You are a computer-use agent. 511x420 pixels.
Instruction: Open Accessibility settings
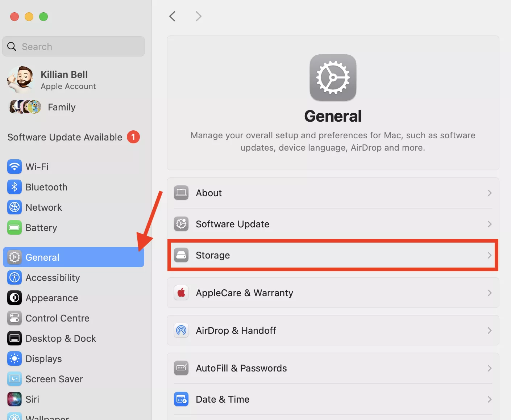tap(53, 277)
